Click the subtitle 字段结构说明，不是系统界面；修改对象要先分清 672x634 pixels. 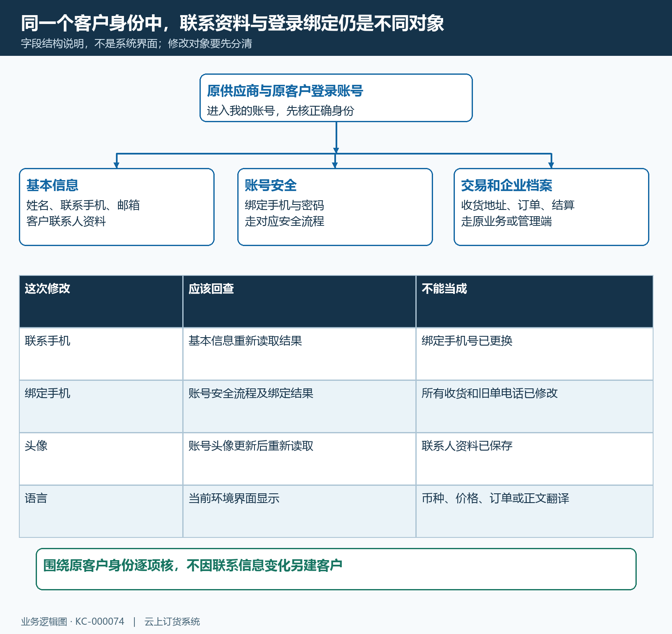(136, 44)
